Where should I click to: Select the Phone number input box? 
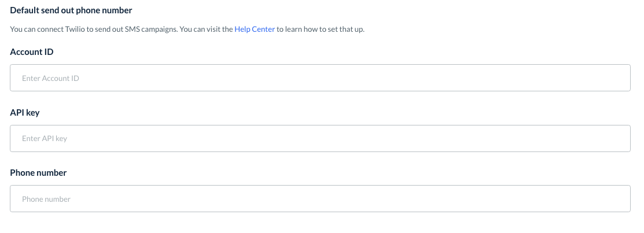click(x=320, y=198)
